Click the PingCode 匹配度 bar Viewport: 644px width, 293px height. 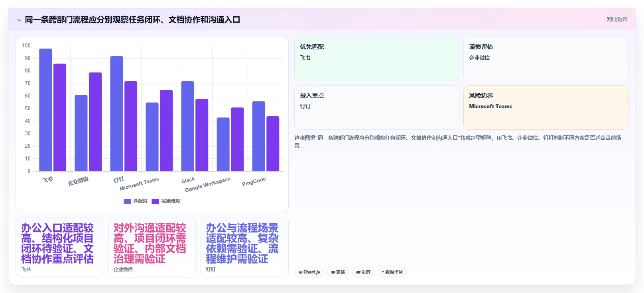click(x=258, y=136)
